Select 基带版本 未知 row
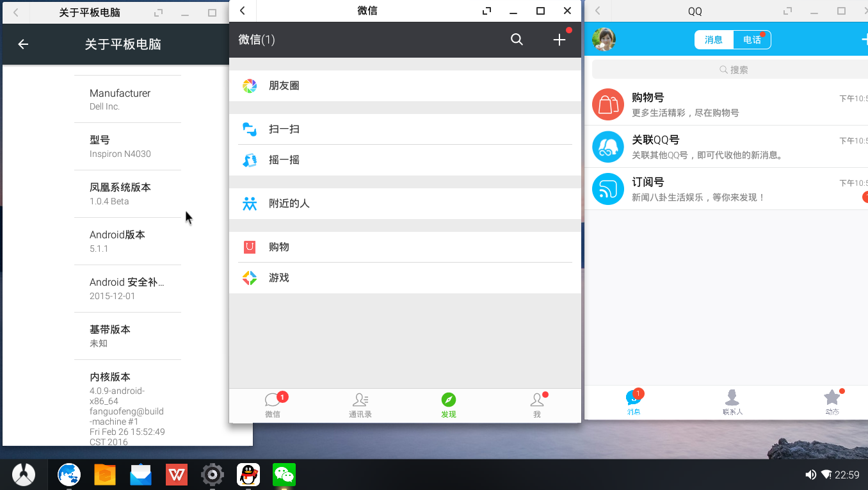The height and width of the screenshot is (490, 868). 127,336
